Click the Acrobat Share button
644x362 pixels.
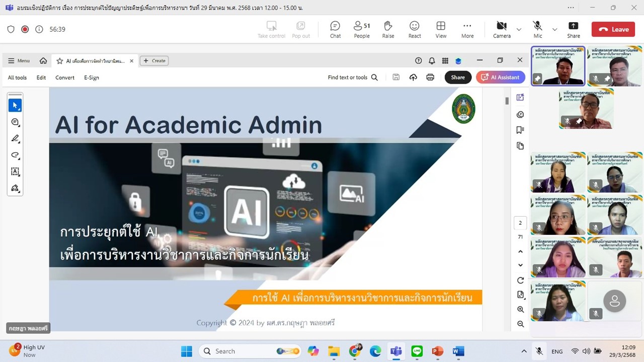pos(458,77)
